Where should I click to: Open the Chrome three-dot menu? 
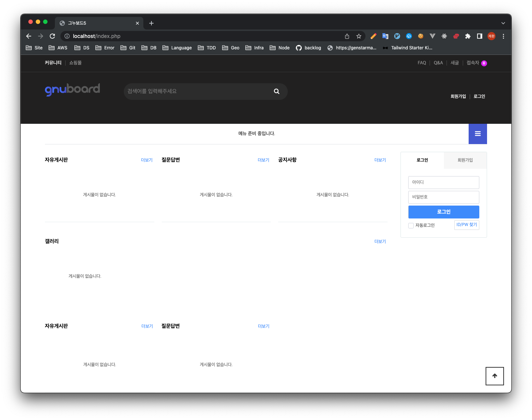[503, 36]
